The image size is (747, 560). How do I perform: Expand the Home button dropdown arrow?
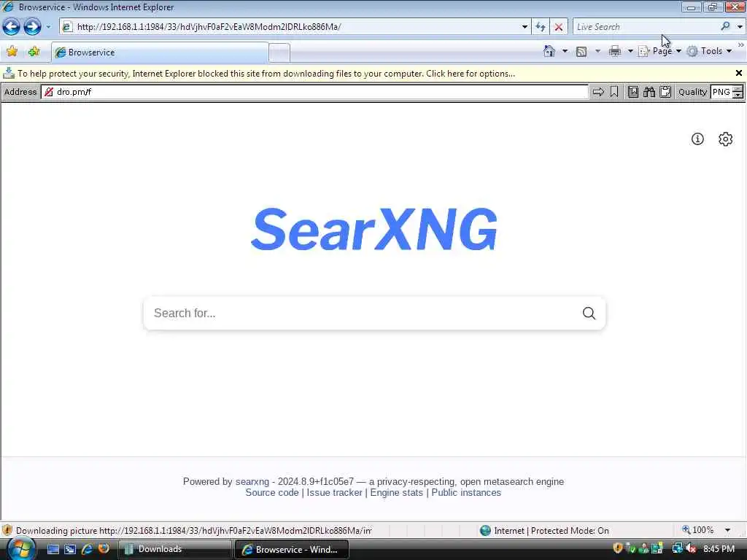point(565,51)
